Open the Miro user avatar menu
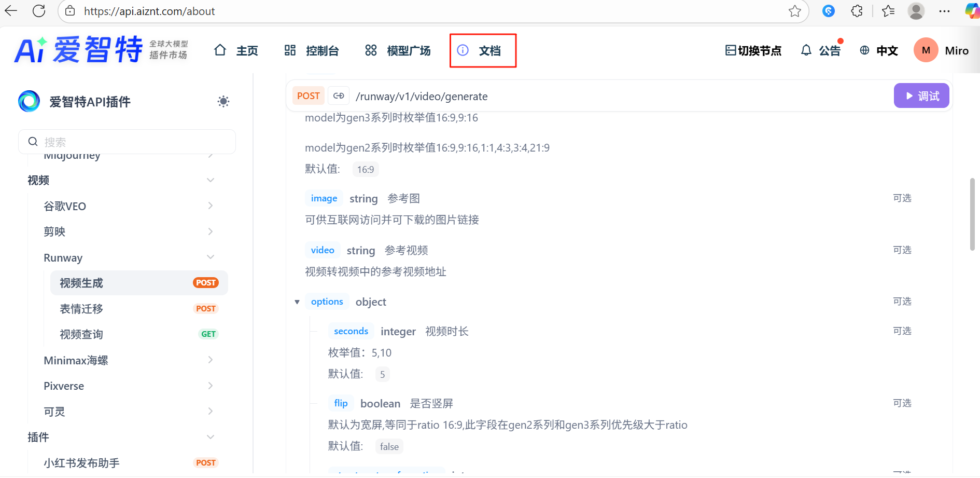980x478 pixels. (926, 50)
